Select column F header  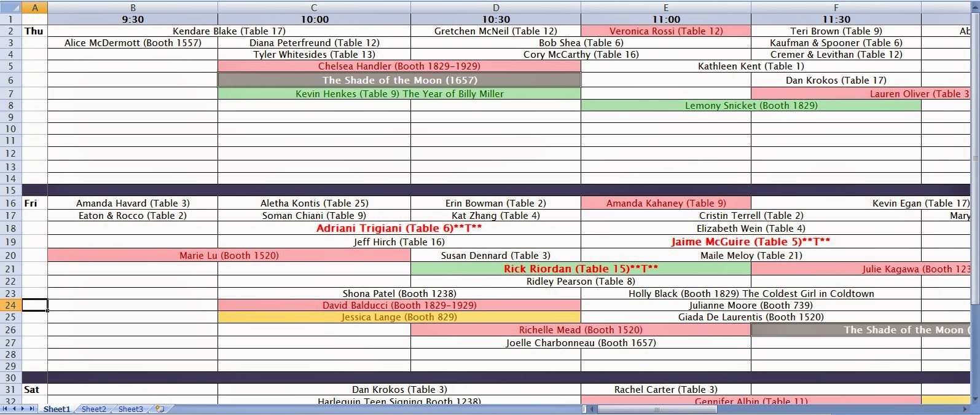click(x=836, y=7)
